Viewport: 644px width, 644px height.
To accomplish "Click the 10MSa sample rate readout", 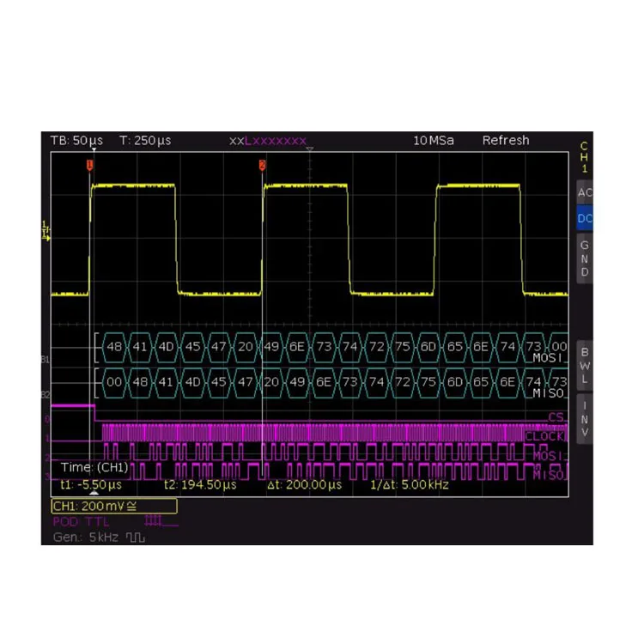I will click(434, 141).
